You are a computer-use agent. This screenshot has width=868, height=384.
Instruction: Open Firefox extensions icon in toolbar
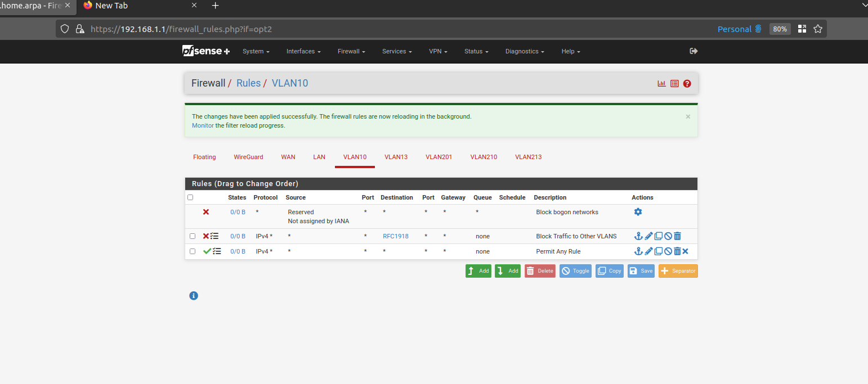click(802, 29)
